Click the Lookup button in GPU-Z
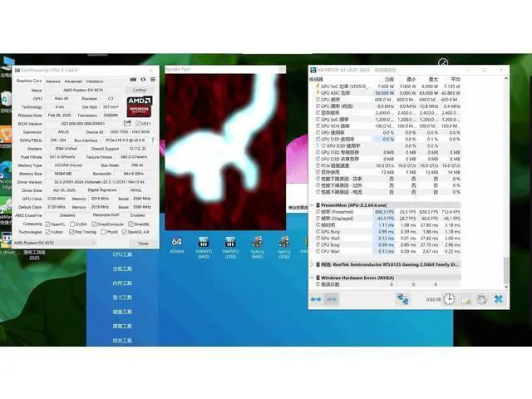The width and height of the screenshot is (532, 399). (140, 90)
